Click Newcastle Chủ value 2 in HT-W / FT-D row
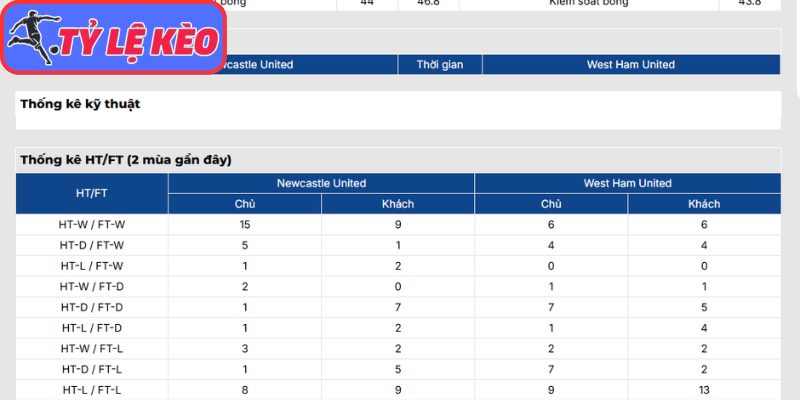800x400 pixels. coord(245,287)
